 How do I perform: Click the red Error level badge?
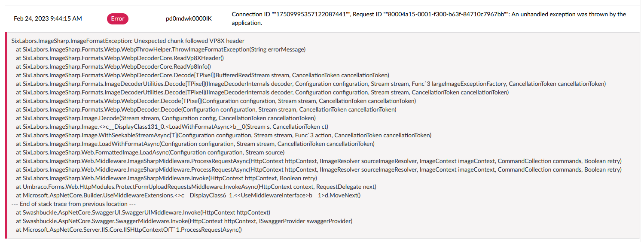[x=118, y=18]
